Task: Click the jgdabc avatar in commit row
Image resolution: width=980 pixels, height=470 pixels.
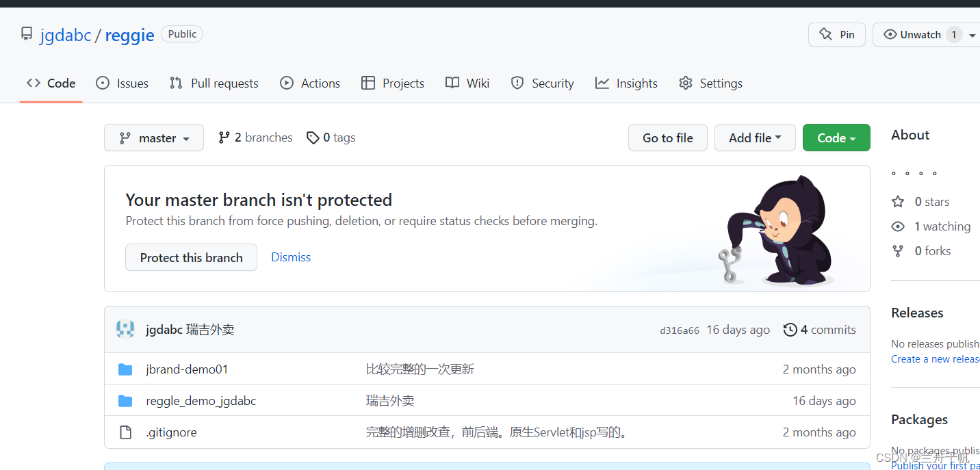Action: click(125, 329)
